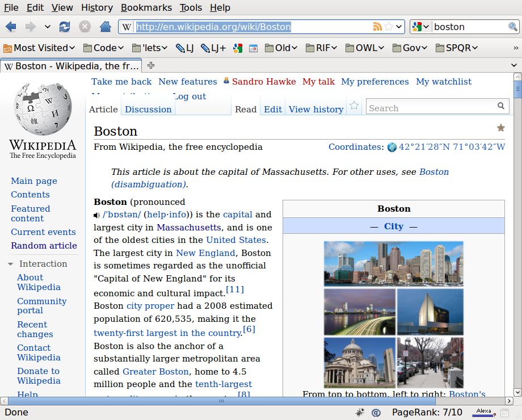Click the search magnifier in Wikipedia search box
The height and width of the screenshot is (420, 522).
501,106
